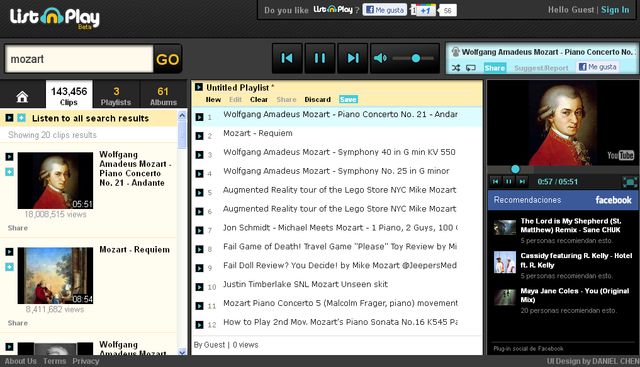Play all search results icon

click(x=9, y=118)
